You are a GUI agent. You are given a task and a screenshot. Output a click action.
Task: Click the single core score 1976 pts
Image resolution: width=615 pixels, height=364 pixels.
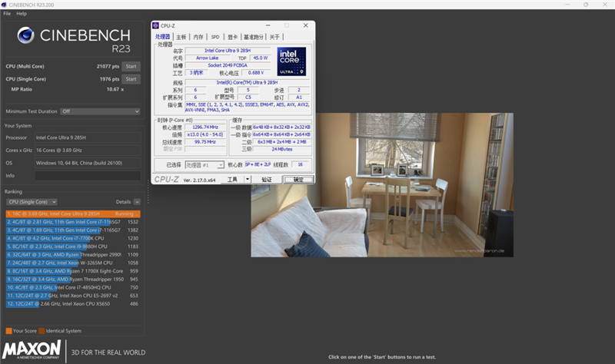(x=109, y=79)
